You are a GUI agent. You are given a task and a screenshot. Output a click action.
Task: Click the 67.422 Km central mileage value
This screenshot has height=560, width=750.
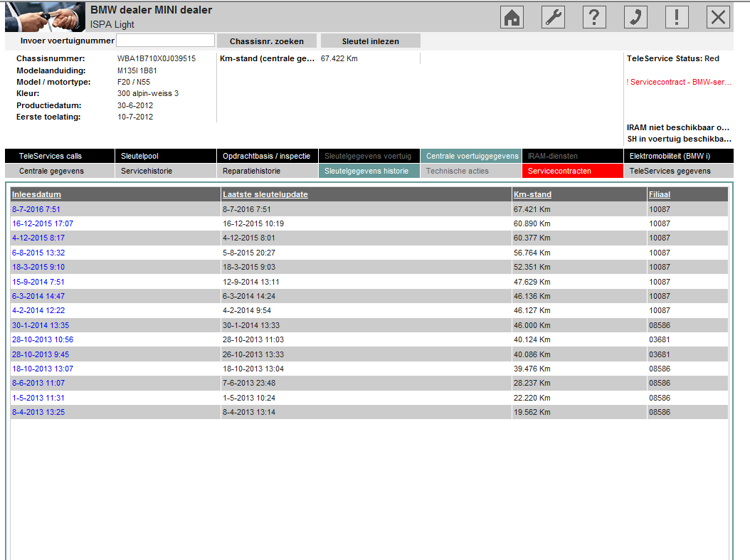point(339,58)
